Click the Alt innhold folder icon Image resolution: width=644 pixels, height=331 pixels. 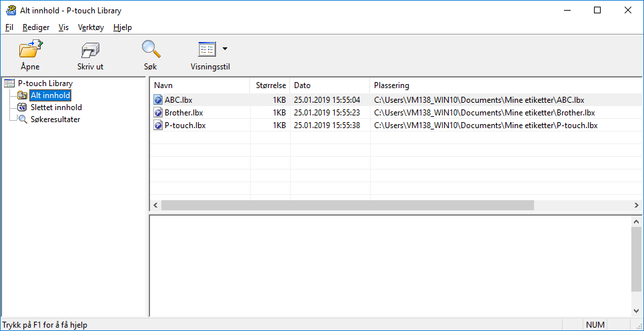point(23,95)
